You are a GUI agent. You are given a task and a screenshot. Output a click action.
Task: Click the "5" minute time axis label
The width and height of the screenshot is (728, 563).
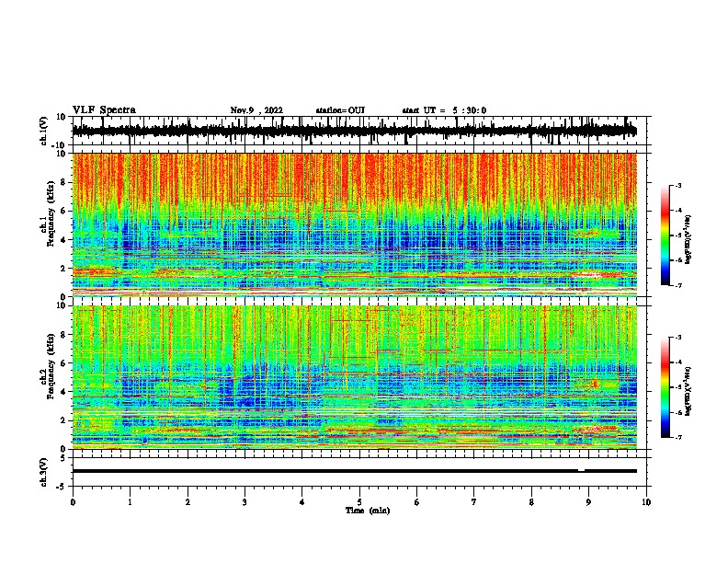point(359,502)
